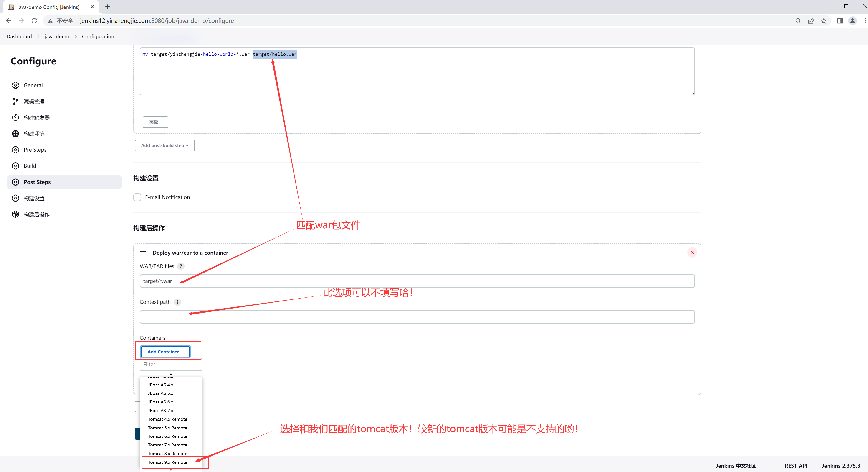Click the 构建后操作 cube icon
Image resolution: width=868 pixels, height=472 pixels.
point(15,214)
